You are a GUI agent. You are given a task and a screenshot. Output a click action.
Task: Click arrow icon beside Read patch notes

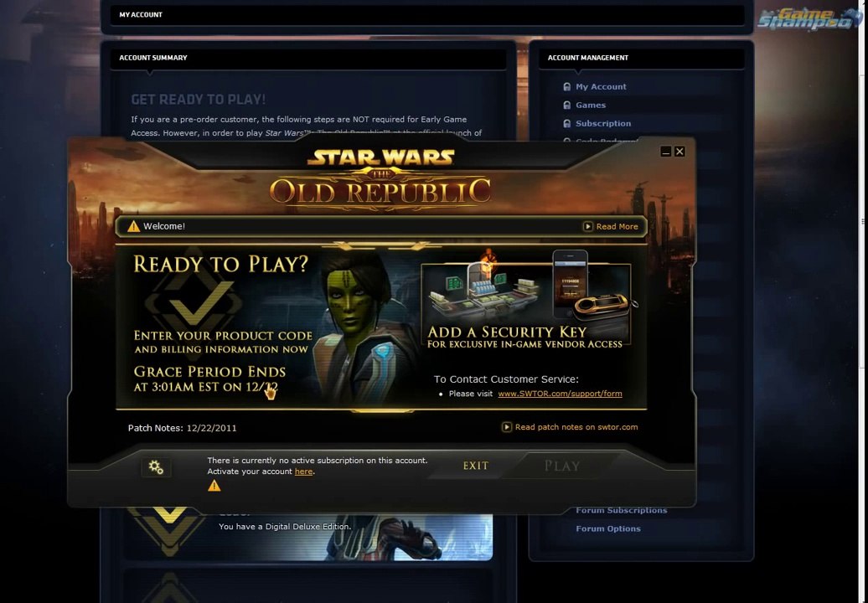click(x=507, y=427)
